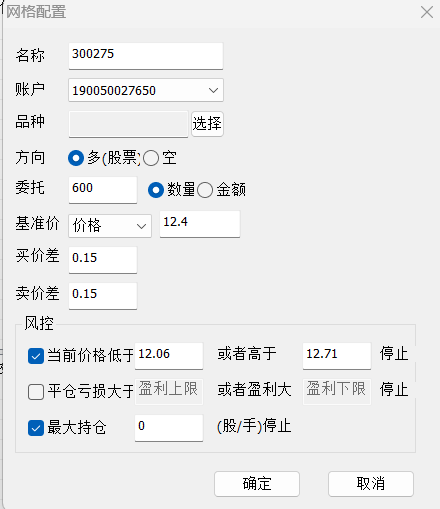
Task: Expand the 基准价 价格 combo box
Action: tap(110, 226)
